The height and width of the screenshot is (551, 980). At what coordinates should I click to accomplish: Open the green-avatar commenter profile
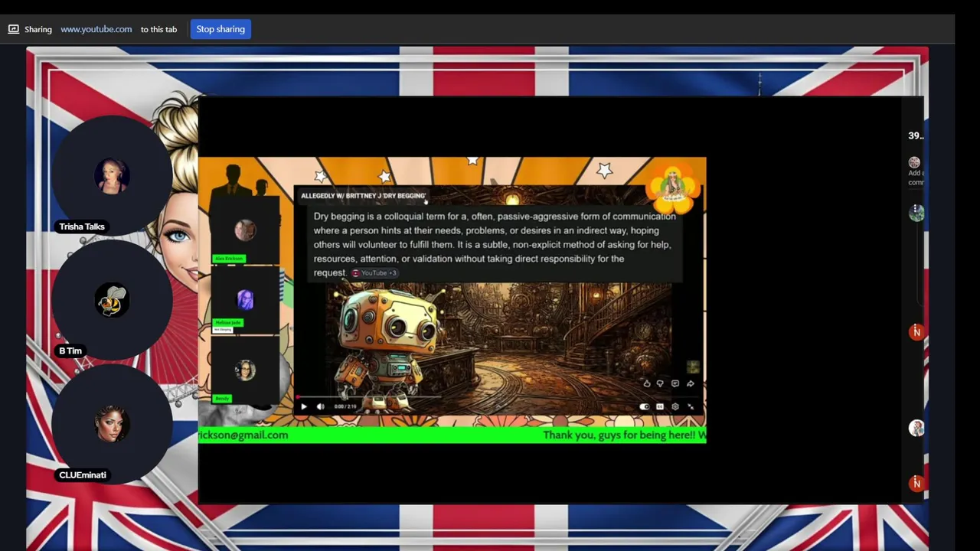click(916, 213)
